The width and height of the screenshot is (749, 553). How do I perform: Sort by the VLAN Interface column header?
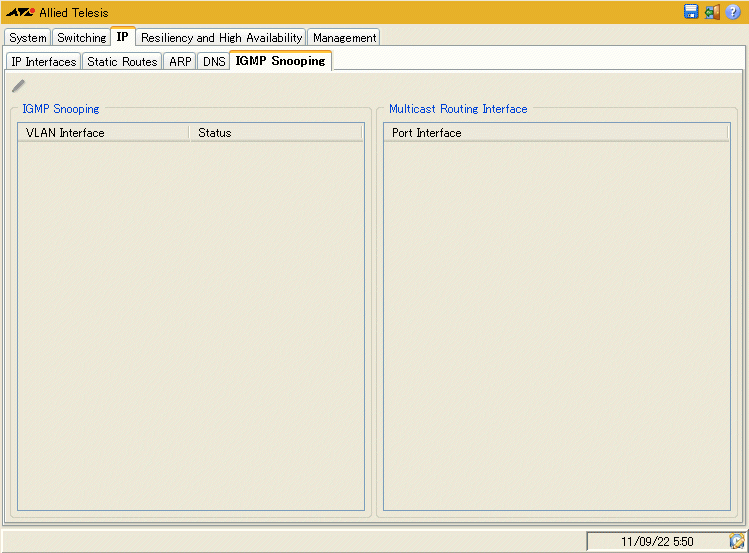[x=103, y=133]
